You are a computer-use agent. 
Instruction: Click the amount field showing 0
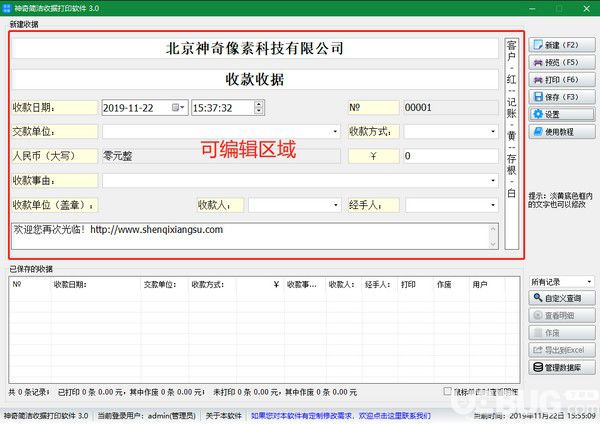[x=451, y=156]
